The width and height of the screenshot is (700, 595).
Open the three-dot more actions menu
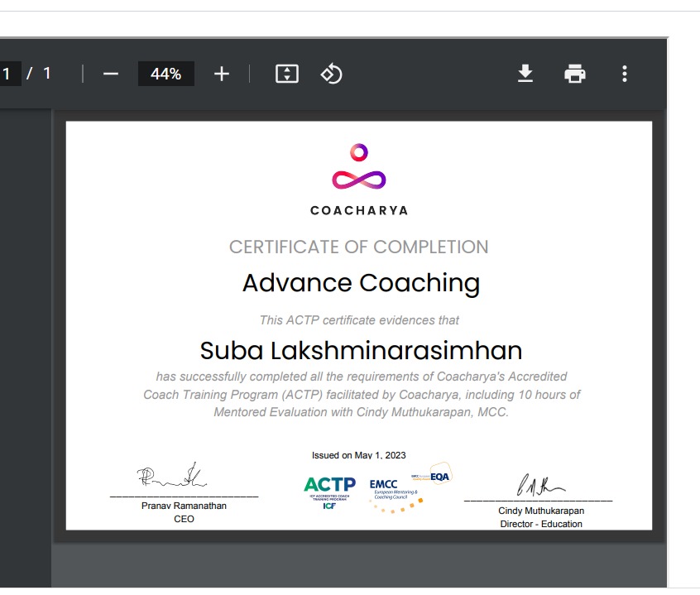[625, 74]
